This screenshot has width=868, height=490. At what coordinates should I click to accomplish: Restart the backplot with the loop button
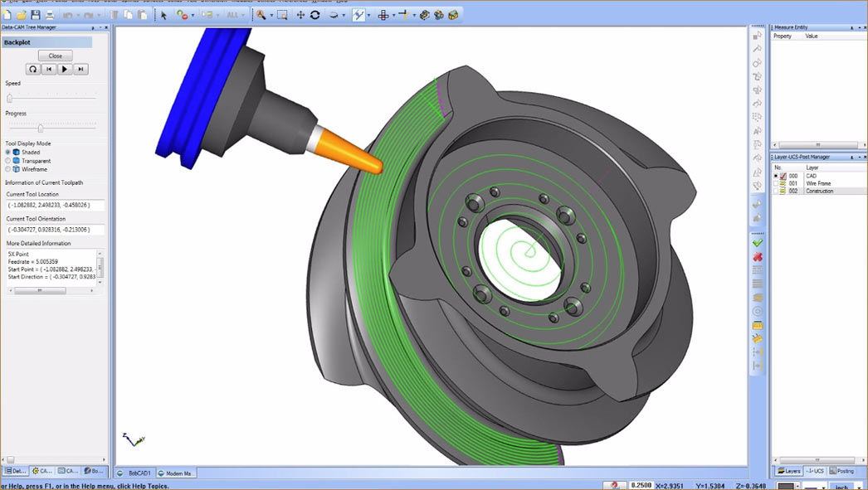click(32, 69)
